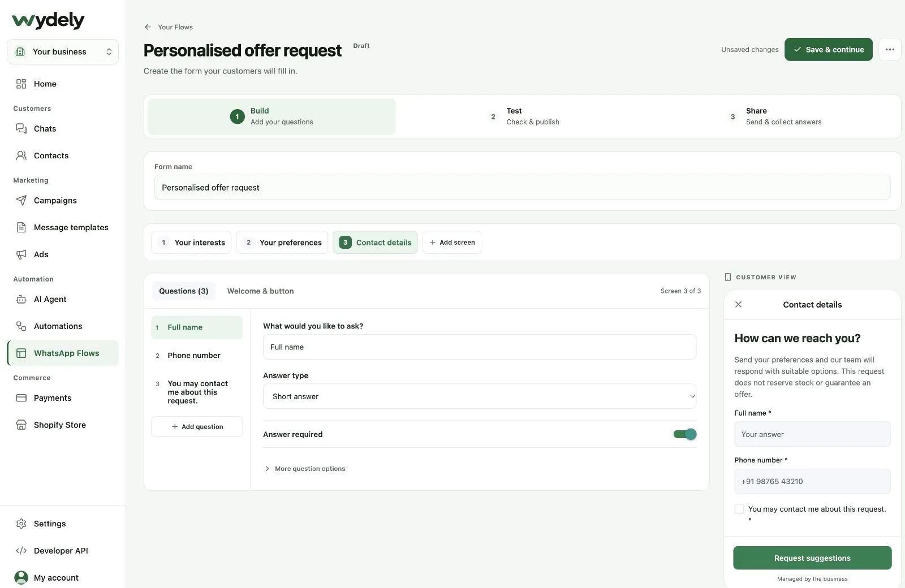Screen dimensions: 905x588
Task: Go to Contacts via its people icon
Action: [x=21, y=155]
